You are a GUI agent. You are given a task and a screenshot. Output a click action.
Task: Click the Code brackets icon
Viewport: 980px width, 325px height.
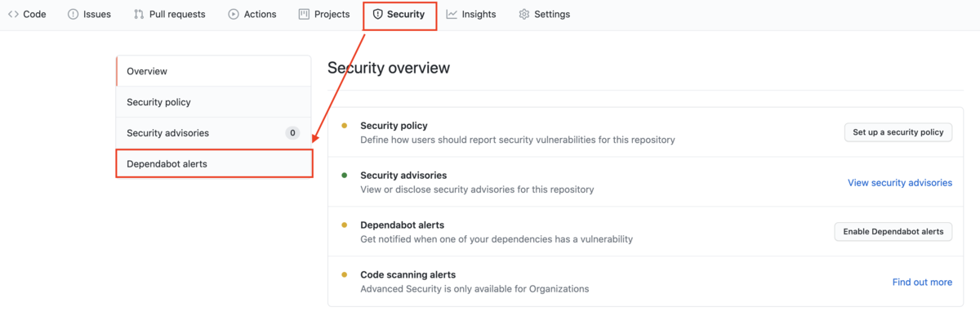click(x=13, y=14)
